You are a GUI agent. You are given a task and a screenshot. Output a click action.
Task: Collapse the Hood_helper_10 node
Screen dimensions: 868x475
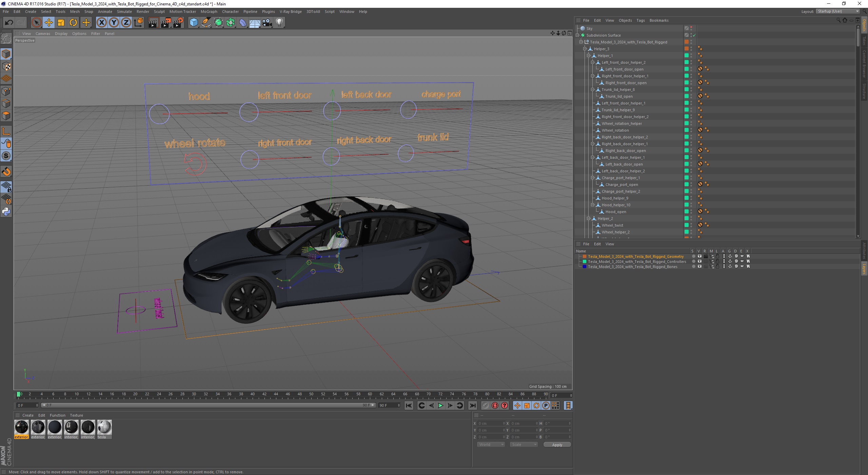click(593, 205)
